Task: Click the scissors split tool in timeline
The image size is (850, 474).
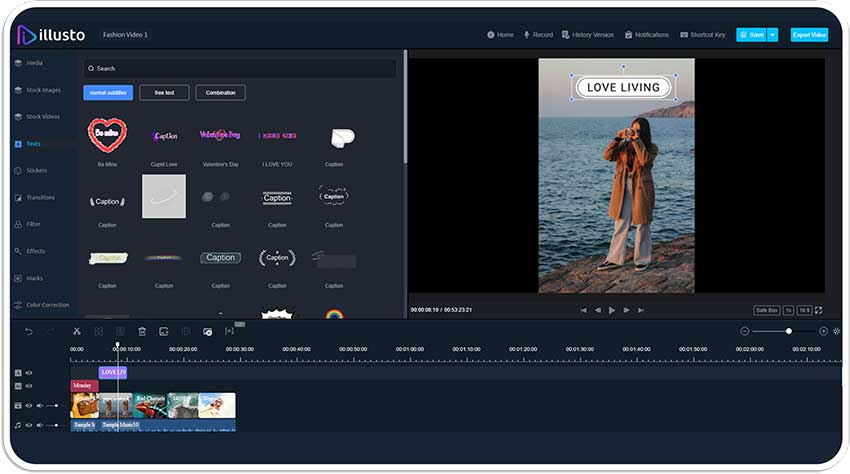Action: (76, 331)
